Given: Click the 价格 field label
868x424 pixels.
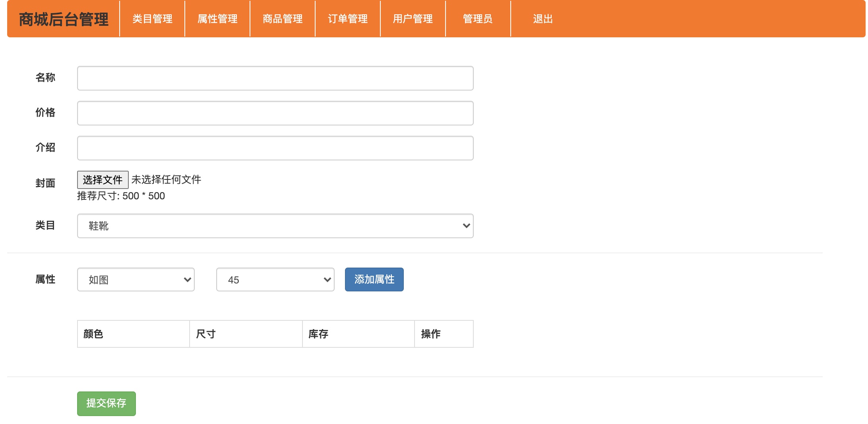Looking at the screenshot, I should 45,112.
